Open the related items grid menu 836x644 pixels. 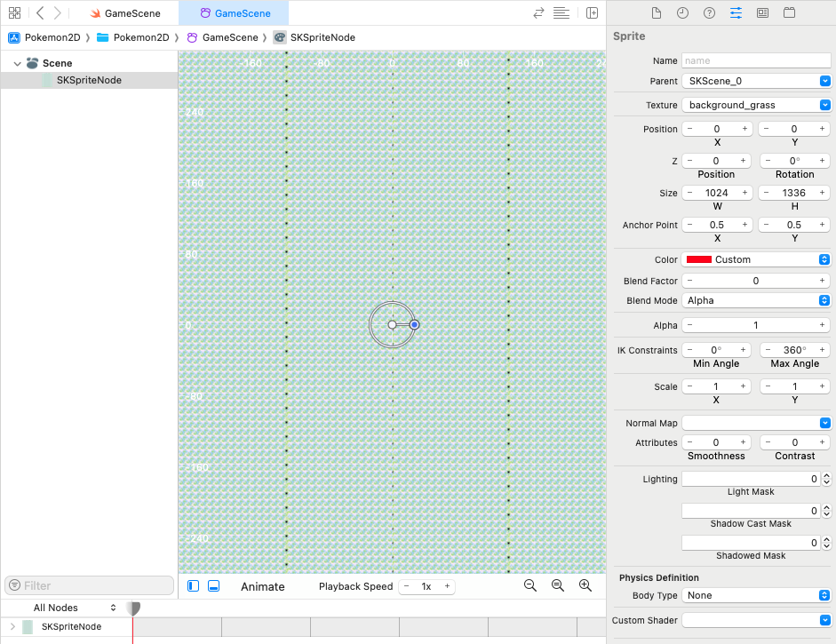click(14, 13)
